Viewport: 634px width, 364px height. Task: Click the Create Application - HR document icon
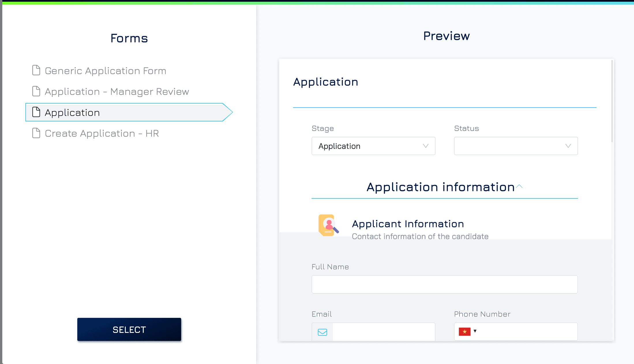click(x=36, y=133)
